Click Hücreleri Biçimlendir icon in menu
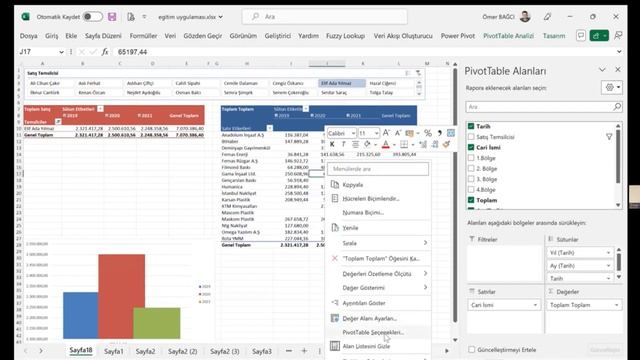Image resolution: width=640 pixels, height=360 pixels. tap(335, 198)
